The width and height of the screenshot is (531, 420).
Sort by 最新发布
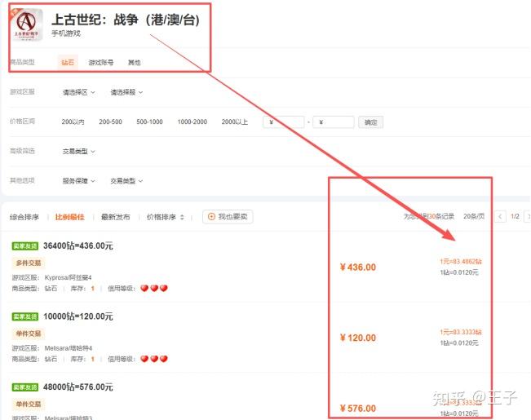point(116,217)
